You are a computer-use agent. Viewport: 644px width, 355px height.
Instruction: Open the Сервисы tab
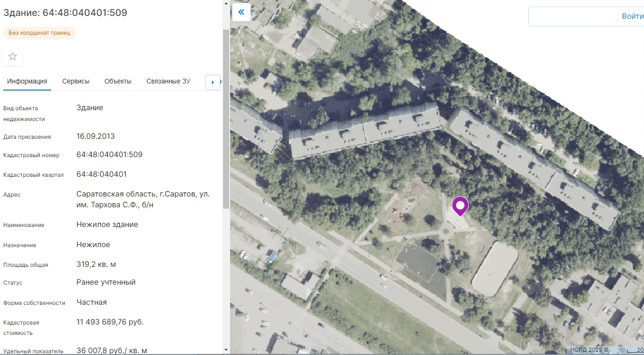click(x=76, y=81)
